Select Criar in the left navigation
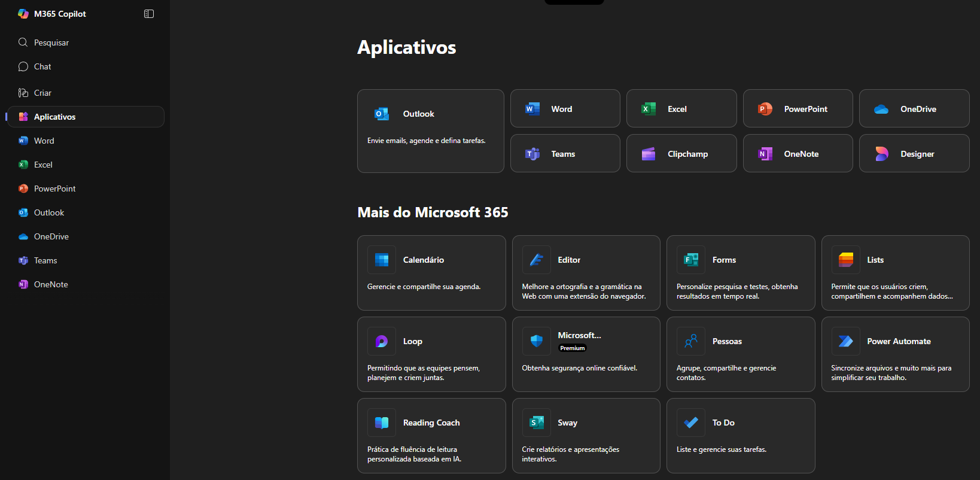The height and width of the screenshot is (480, 980). (42, 93)
